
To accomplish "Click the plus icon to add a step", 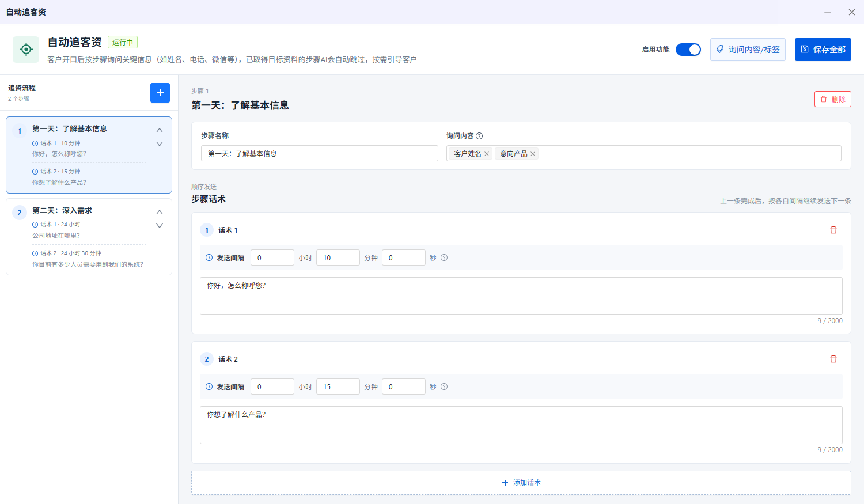I will tap(160, 93).
